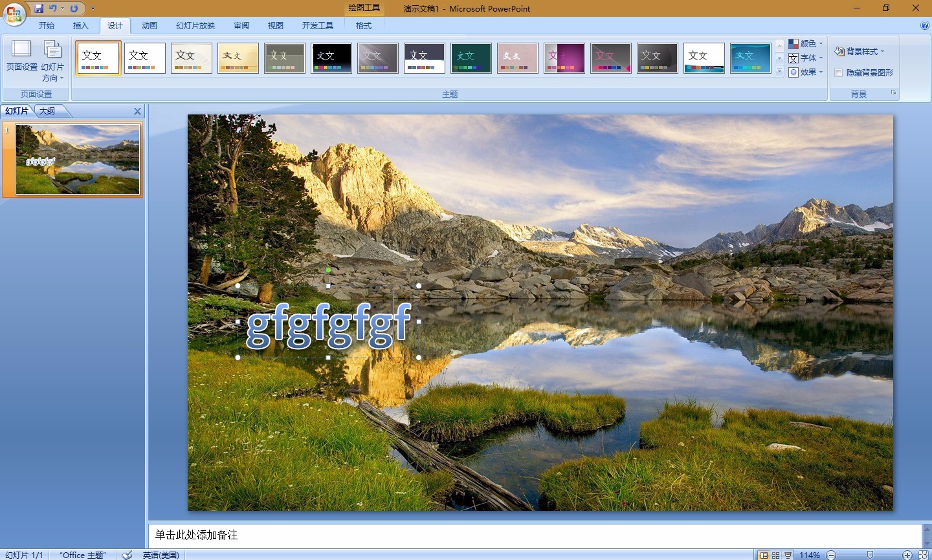Screen dimensions: 932x560
Task: Open PowerPoint help
Action: pyautogui.click(x=924, y=26)
